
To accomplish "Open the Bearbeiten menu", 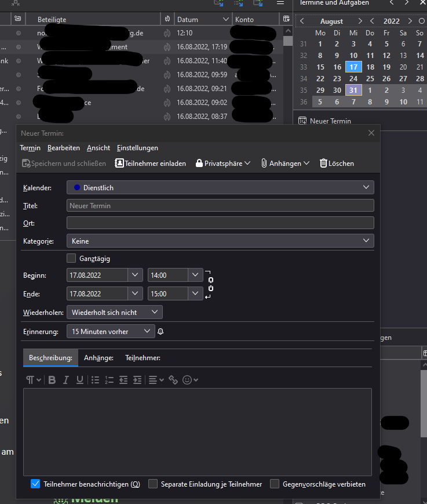I will click(64, 148).
